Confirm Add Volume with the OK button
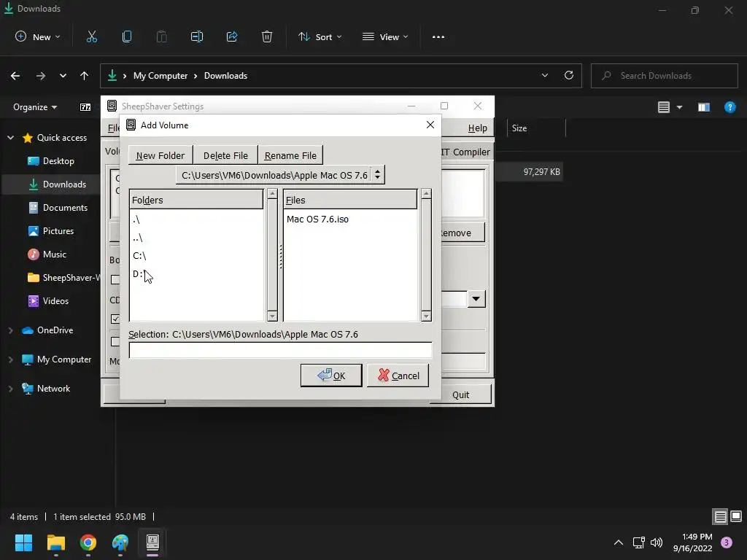This screenshot has height=560, width=747. point(331,376)
